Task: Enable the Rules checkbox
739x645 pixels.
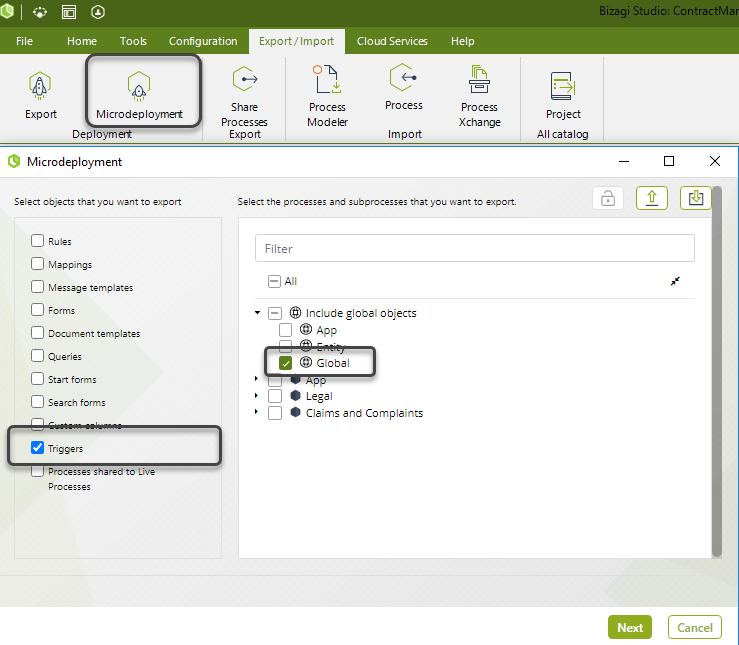Action: coord(37,241)
